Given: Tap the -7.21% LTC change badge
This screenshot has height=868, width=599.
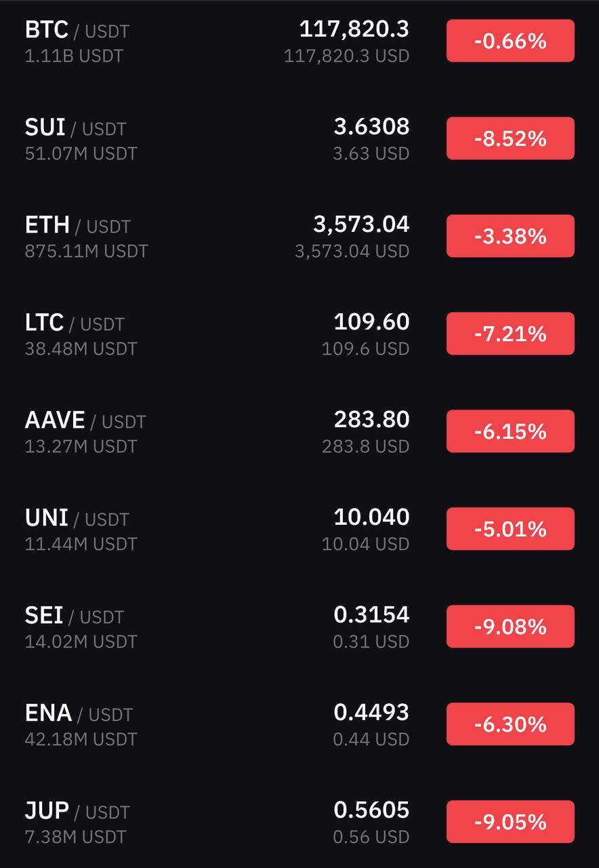Looking at the screenshot, I should pos(510,334).
